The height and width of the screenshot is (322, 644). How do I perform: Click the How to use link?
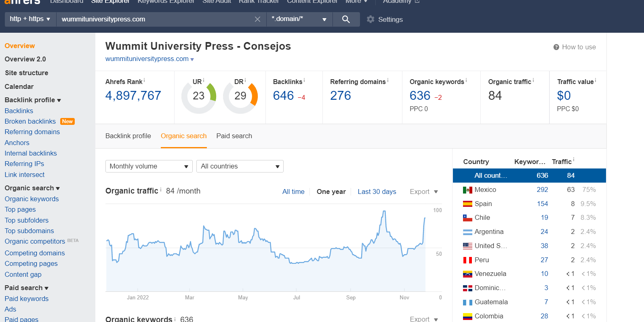(x=579, y=47)
